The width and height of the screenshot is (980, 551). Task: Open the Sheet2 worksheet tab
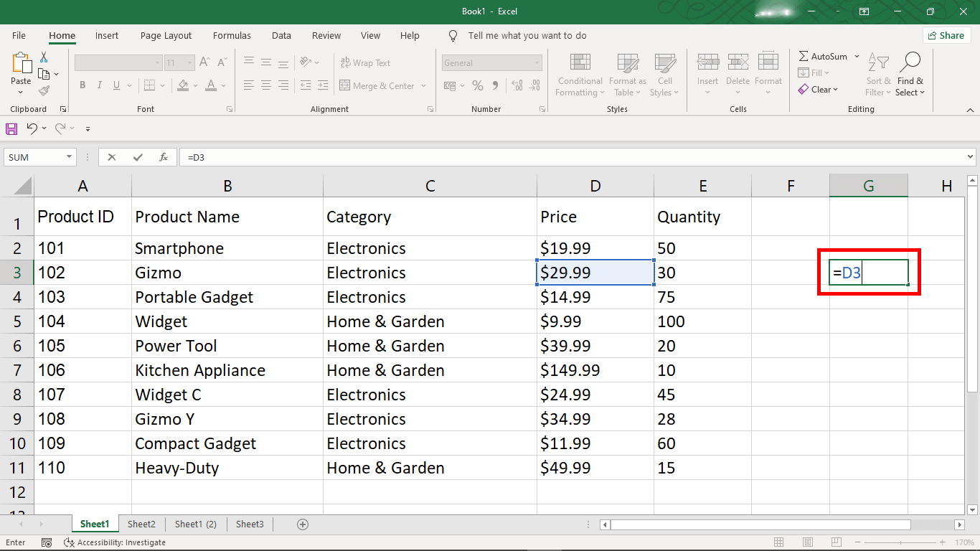[141, 524]
